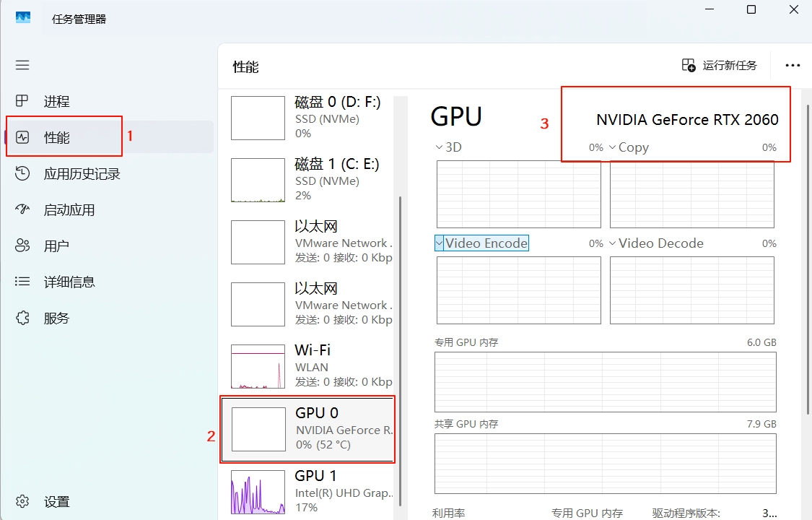The width and height of the screenshot is (812, 520).
Task: Click 运行新任务 button
Action: tap(720, 65)
